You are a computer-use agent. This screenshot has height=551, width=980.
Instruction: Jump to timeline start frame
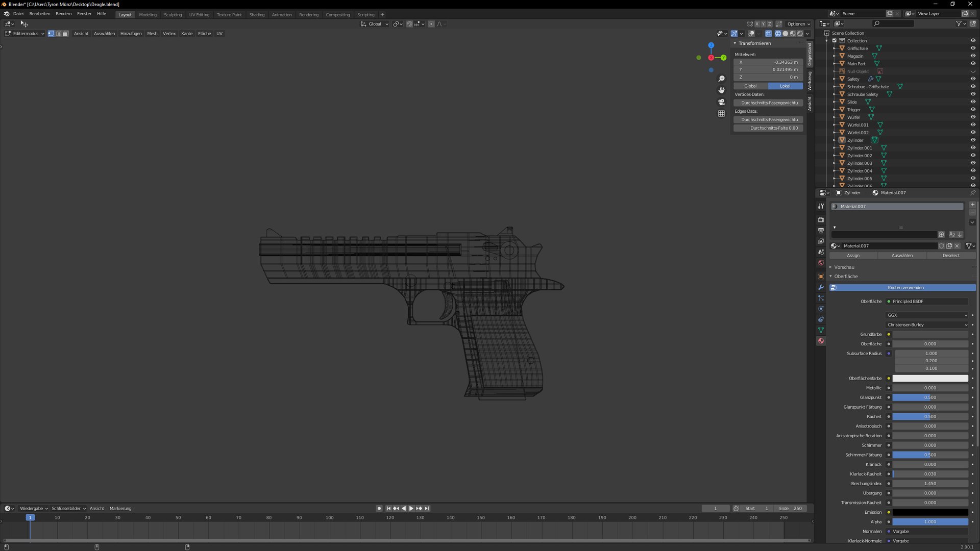coord(388,509)
